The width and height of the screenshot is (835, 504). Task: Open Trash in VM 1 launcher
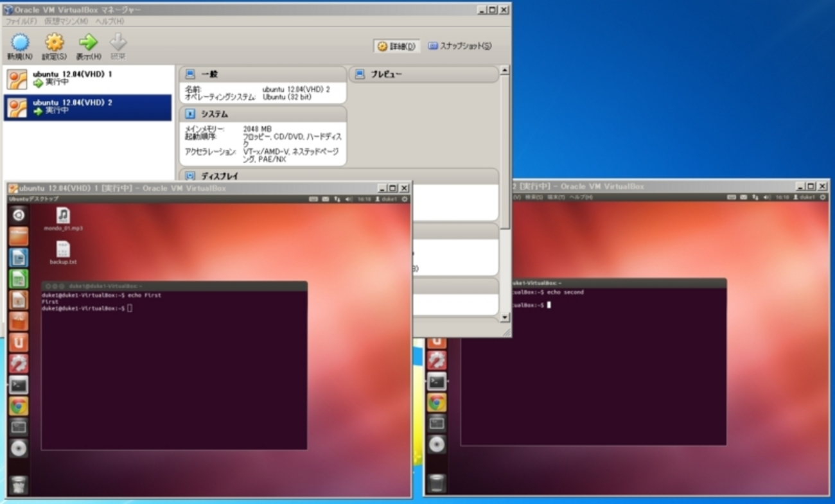pyautogui.click(x=19, y=485)
